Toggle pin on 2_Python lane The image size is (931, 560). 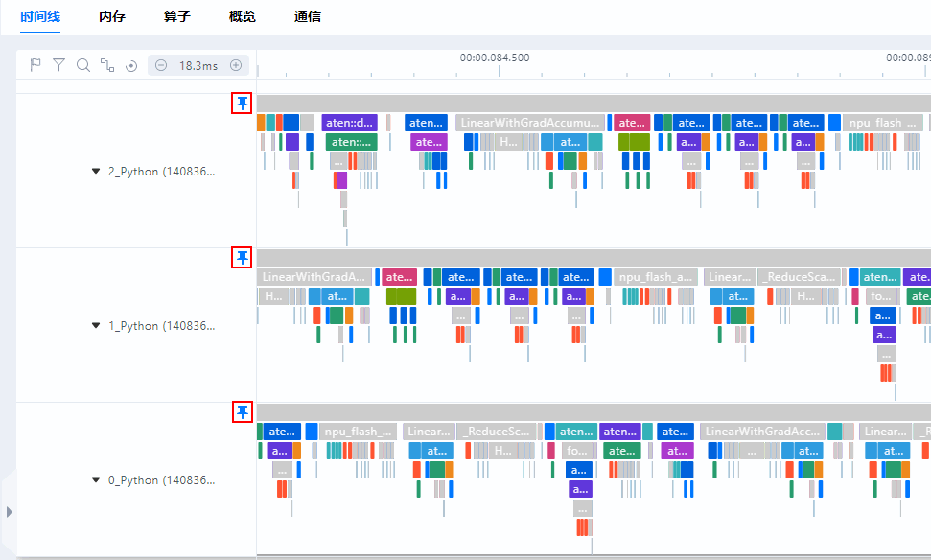[242, 104]
